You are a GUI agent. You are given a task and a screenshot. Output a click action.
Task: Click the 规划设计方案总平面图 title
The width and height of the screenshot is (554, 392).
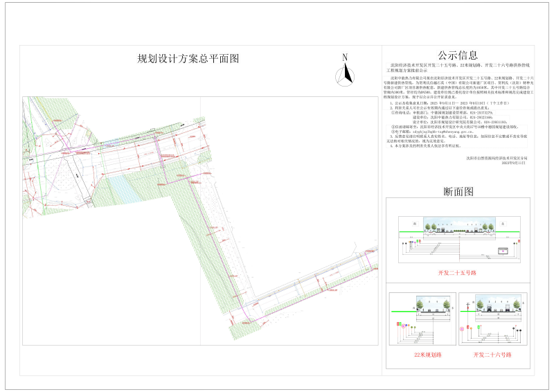pyautogui.click(x=188, y=59)
